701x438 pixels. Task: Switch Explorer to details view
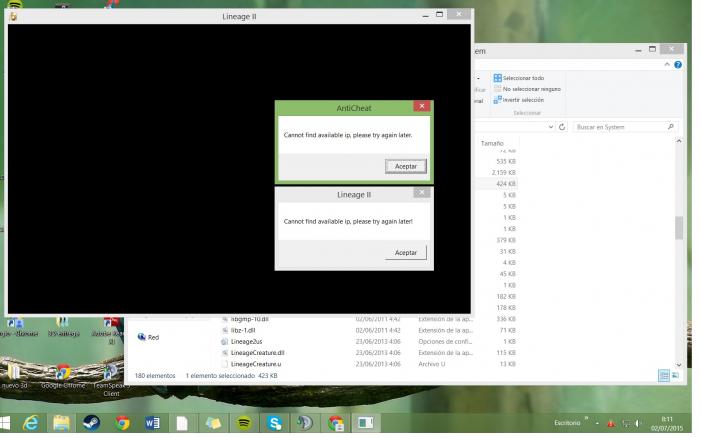click(664, 375)
